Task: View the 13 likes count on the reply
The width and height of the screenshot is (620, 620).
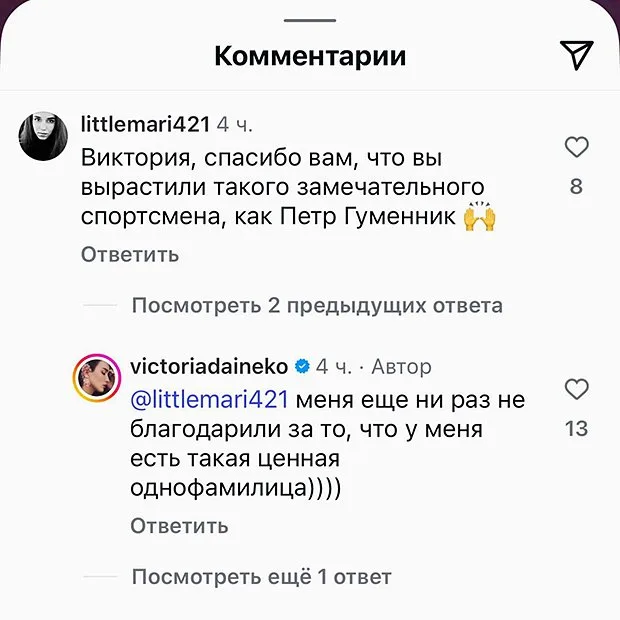Action: click(x=576, y=429)
